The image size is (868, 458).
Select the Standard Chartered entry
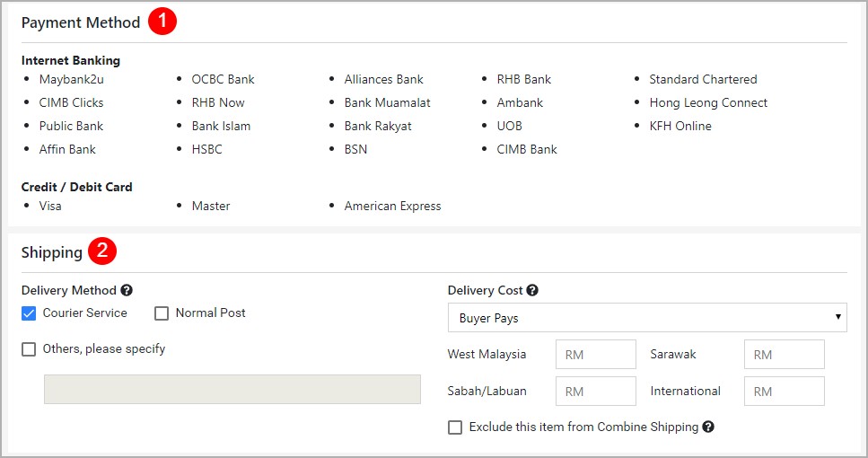click(703, 79)
